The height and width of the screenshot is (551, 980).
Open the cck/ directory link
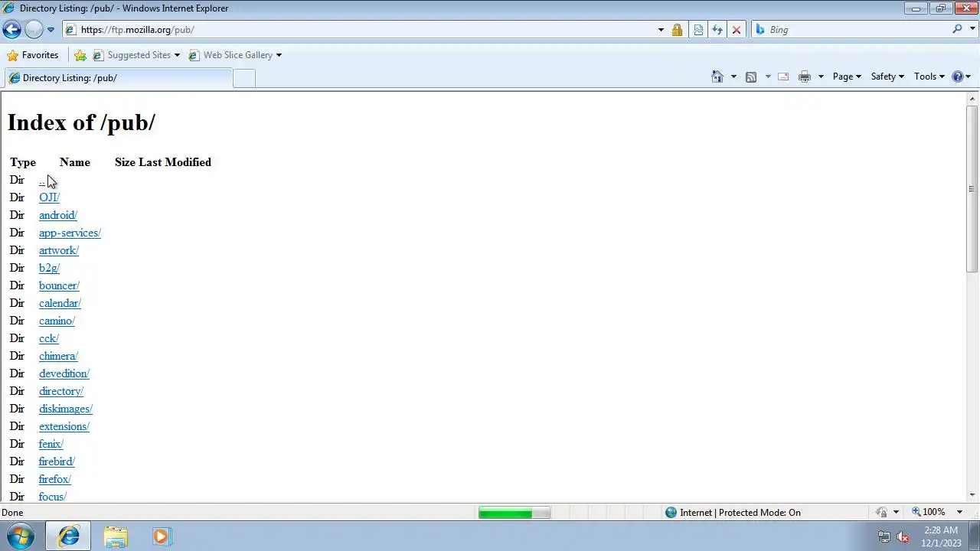click(49, 338)
